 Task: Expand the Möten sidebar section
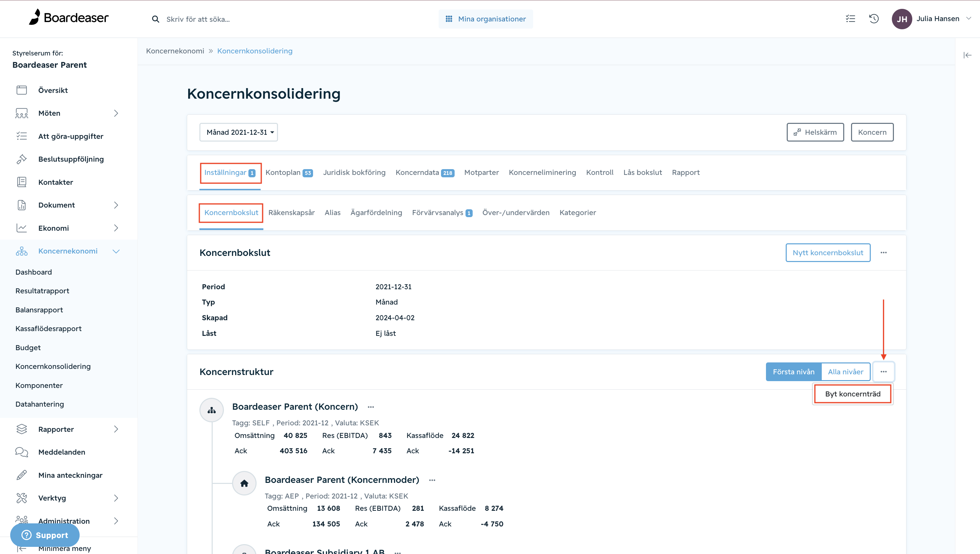pyautogui.click(x=116, y=113)
